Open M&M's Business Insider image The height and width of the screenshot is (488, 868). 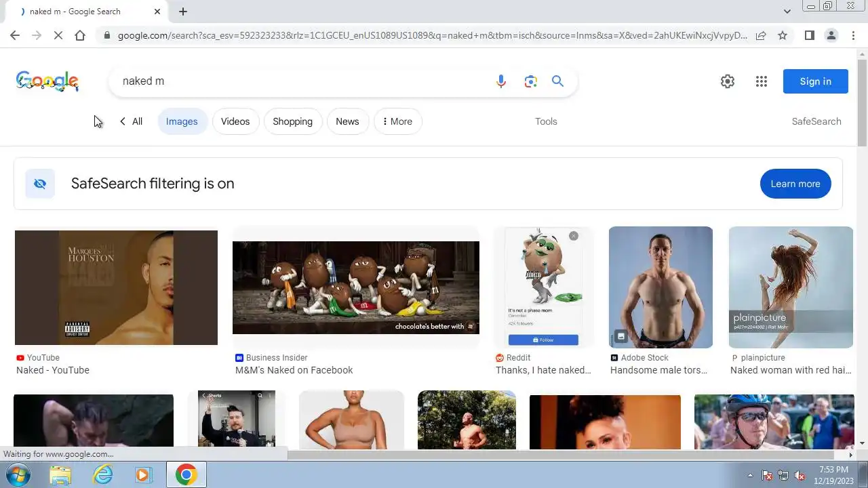click(356, 287)
